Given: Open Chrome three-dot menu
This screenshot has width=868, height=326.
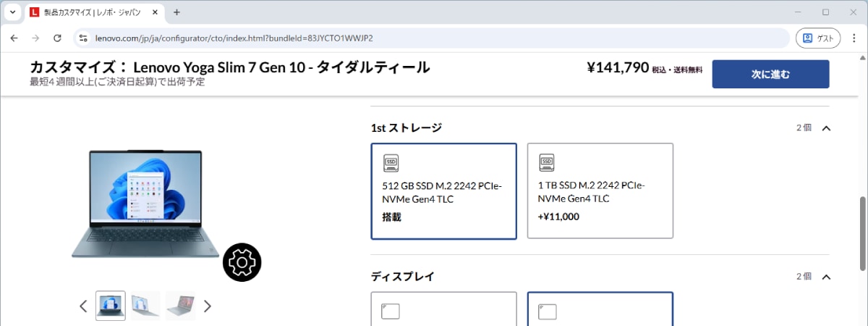Looking at the screenshot, I should [854, 38].
